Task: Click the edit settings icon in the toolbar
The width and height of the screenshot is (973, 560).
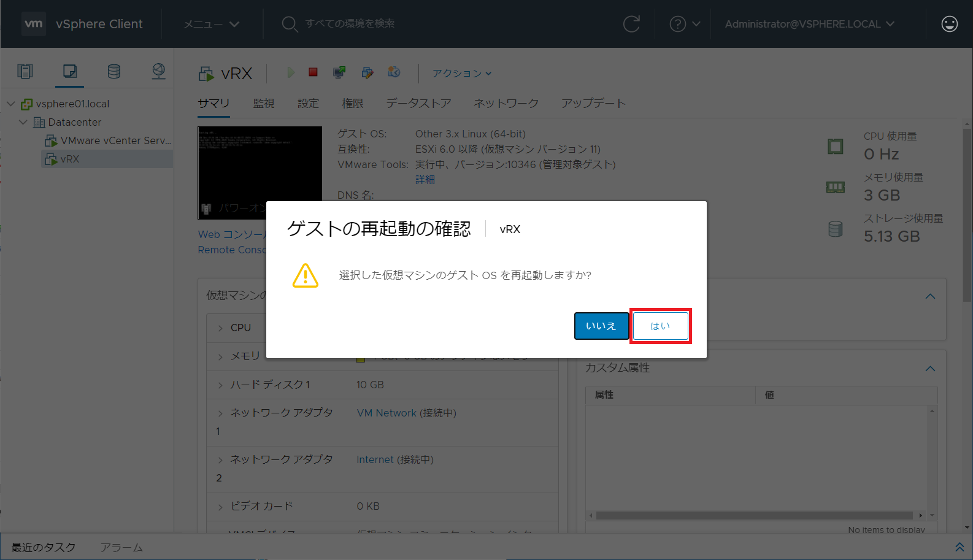Action: (x=367, y=72)
